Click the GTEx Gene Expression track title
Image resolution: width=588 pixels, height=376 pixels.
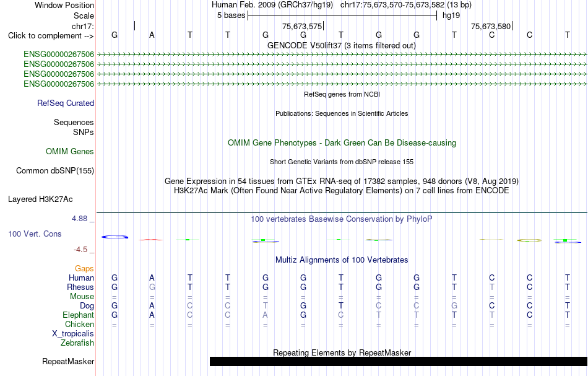(342, 181)
